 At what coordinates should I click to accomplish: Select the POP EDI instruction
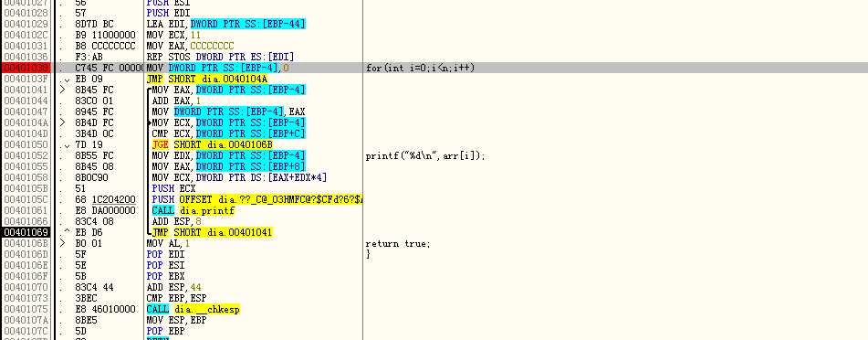[x=165, y=255]
